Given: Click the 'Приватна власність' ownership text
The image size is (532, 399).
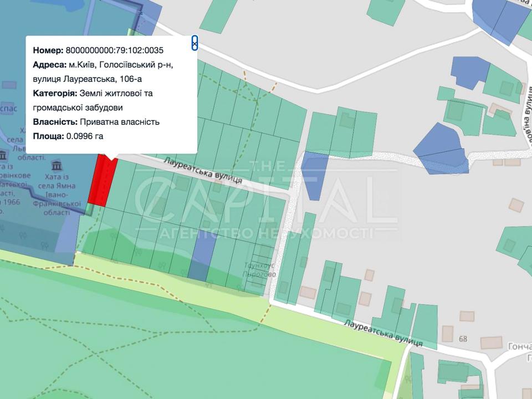Looking at the screenshot, I should [120, 121].
